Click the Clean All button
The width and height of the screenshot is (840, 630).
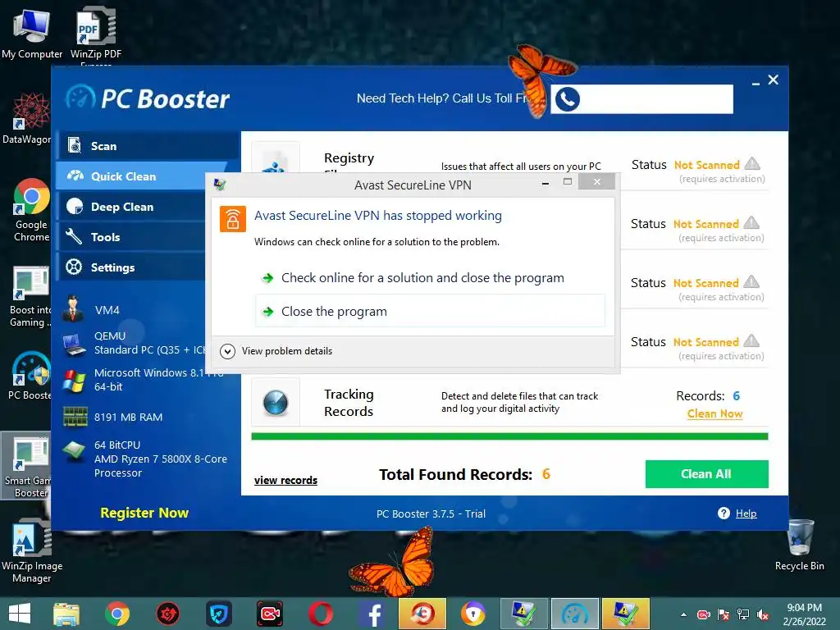click(706, 474)
